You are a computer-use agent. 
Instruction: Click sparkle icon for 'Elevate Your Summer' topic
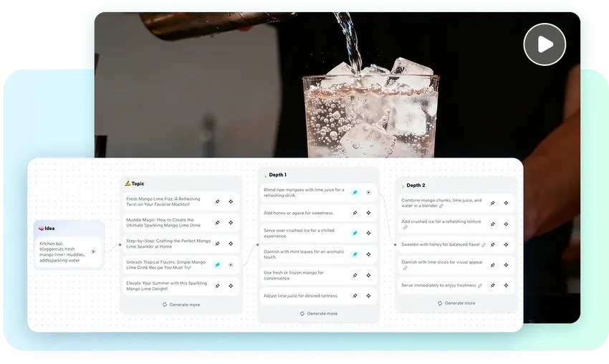[x=231, y=285]
